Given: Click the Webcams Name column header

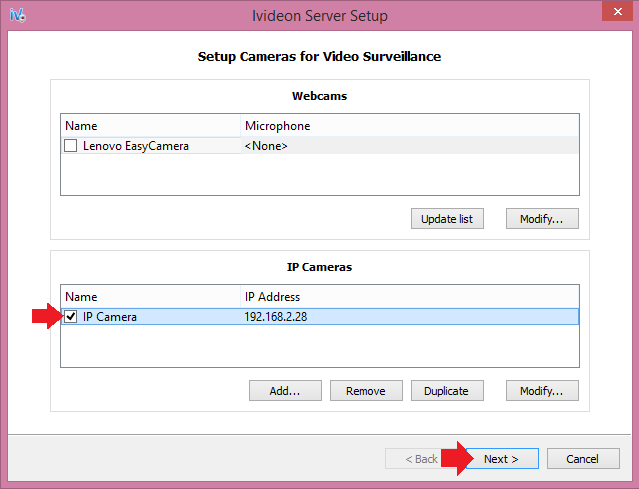Looking at the screenshot, I should 150,126.
